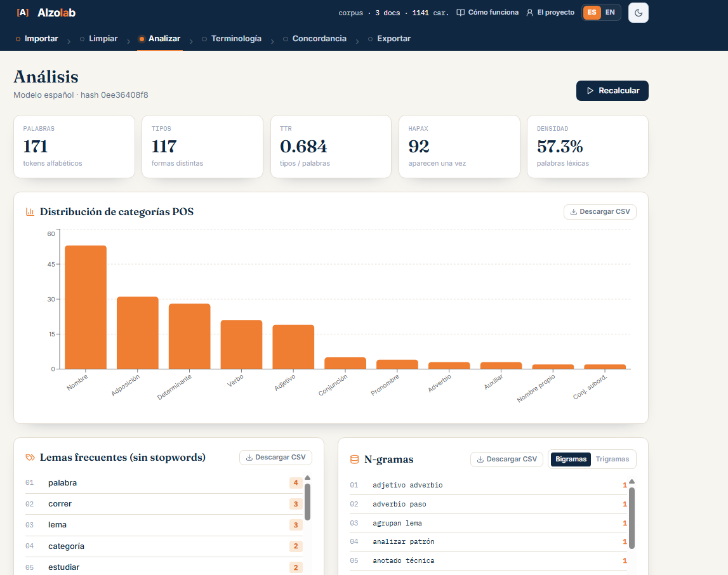Switch language to ES
Screen dimensions: 728x575
pos(592,13)
